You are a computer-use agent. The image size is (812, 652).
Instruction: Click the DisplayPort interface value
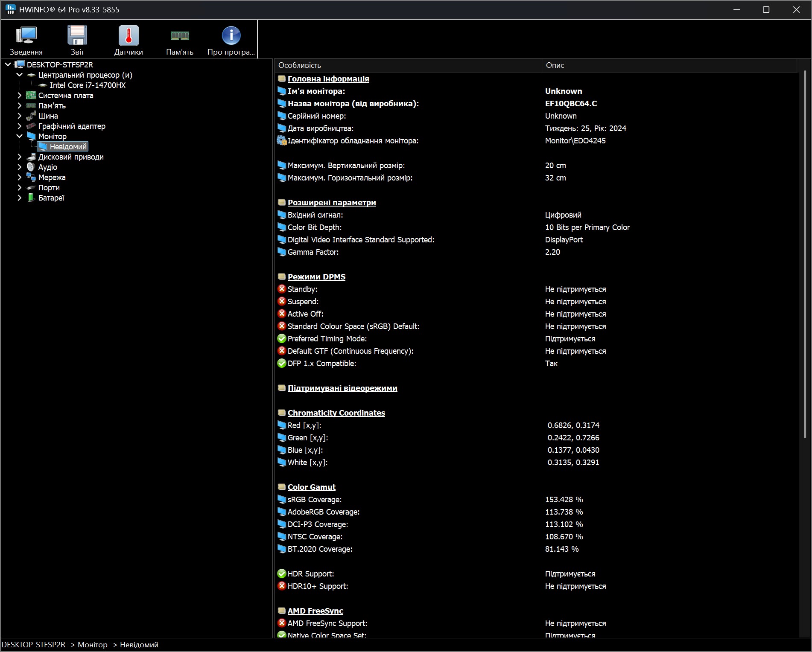[x=564, y=239]
